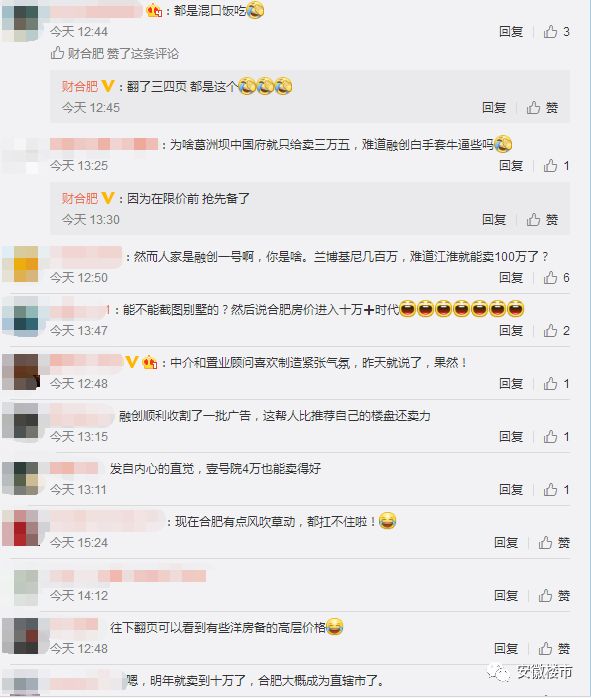Viewport: 591px width, 698px height.
Task: Like 财合肥's 13:30 reply about 限价
Action: tap(542, 219)
